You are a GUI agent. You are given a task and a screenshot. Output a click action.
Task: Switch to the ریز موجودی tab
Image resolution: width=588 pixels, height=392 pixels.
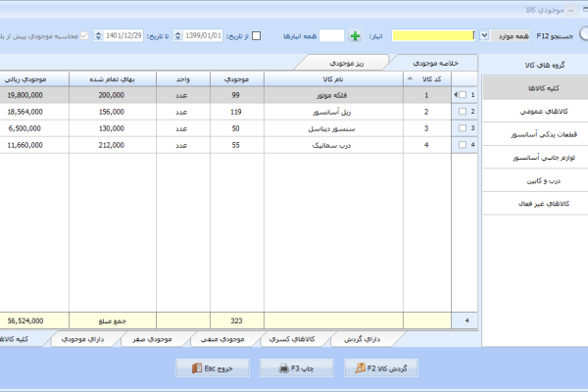pyautogui.click(x=347, y=63)
